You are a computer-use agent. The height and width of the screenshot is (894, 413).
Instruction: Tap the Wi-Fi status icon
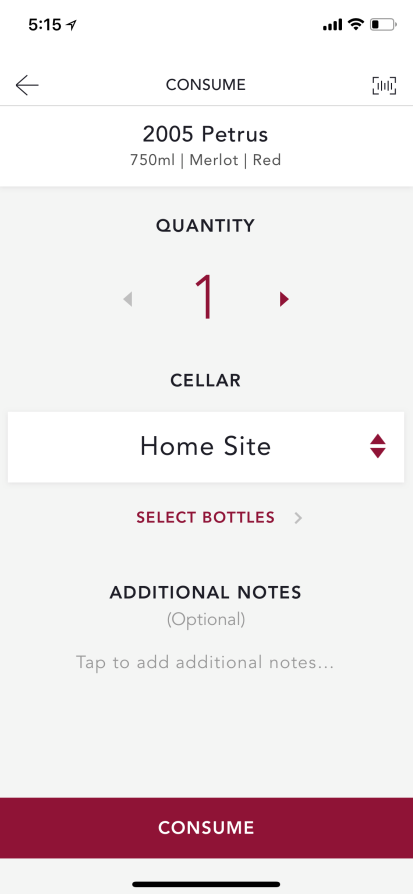coord(355,24)
